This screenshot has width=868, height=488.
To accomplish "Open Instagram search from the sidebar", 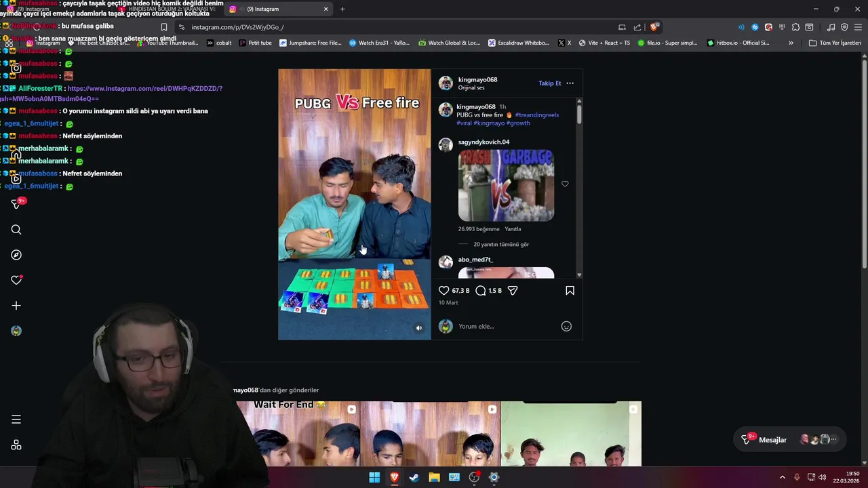I will (x=16, y=230).
